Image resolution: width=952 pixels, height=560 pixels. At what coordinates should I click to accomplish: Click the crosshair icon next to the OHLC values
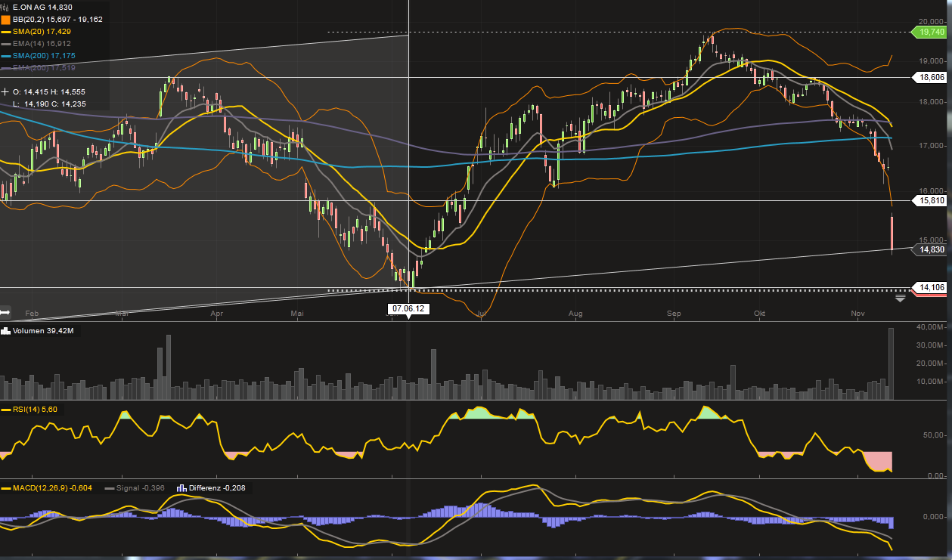[5, 91]
